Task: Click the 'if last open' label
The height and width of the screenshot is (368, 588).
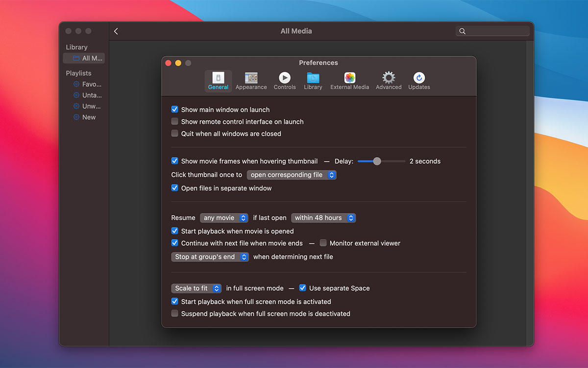Action: [x=270, y=218]
